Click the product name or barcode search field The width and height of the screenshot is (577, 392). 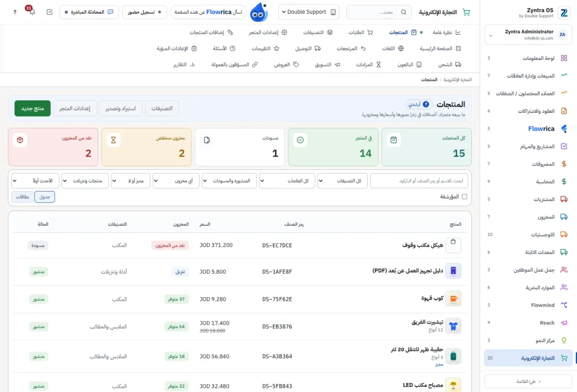[419, 181]
